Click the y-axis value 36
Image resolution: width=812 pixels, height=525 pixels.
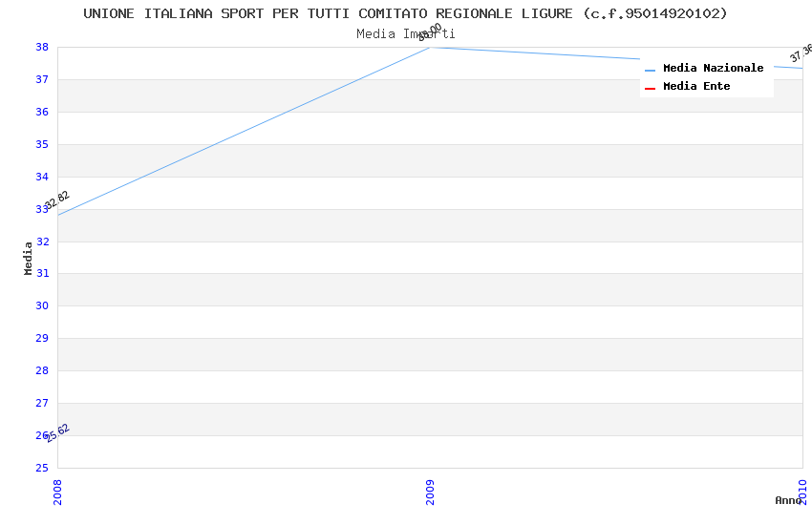pos(42,112)
